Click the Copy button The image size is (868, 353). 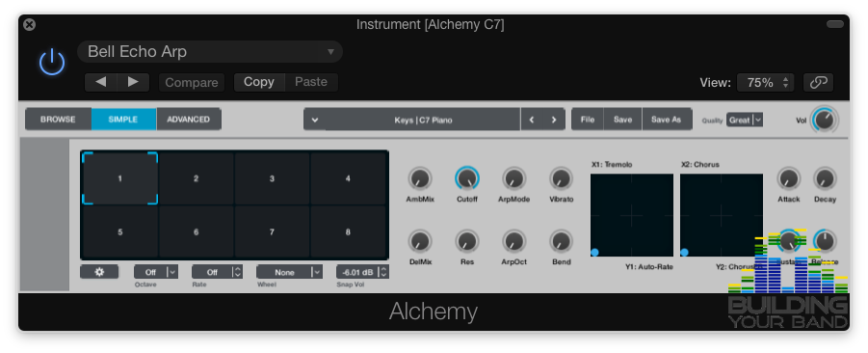click(x=259, y=82)
